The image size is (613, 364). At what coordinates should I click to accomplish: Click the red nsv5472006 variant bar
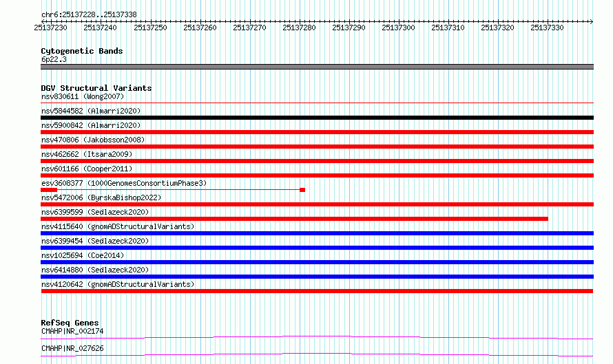point(317,204)
